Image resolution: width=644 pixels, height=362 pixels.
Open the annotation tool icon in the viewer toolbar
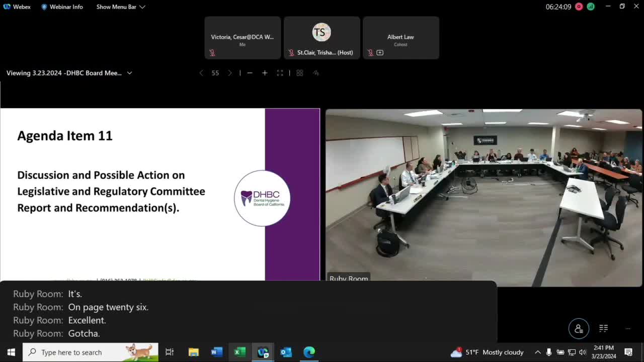click(x=315, y=73)
